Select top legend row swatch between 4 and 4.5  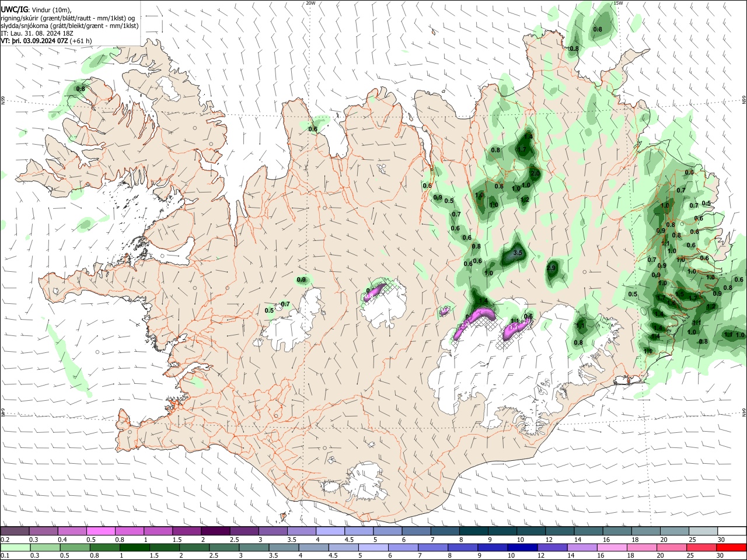point(330,531)
